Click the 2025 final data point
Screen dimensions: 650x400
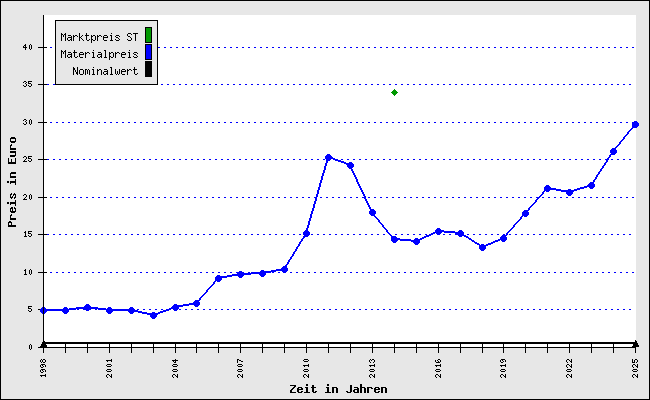(x=635, y=124)
